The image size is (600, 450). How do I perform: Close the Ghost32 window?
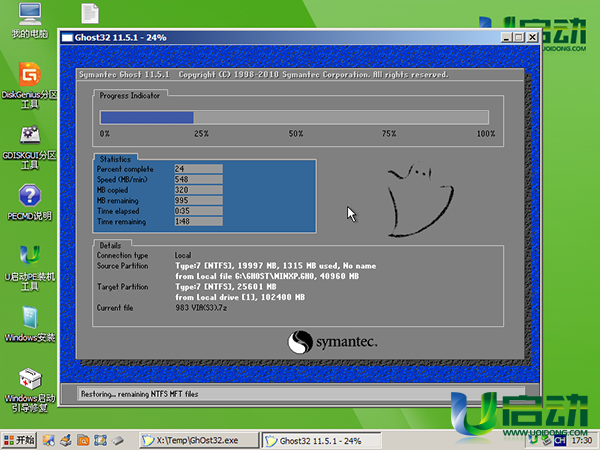pyautogui.click(x=532, y=38)
